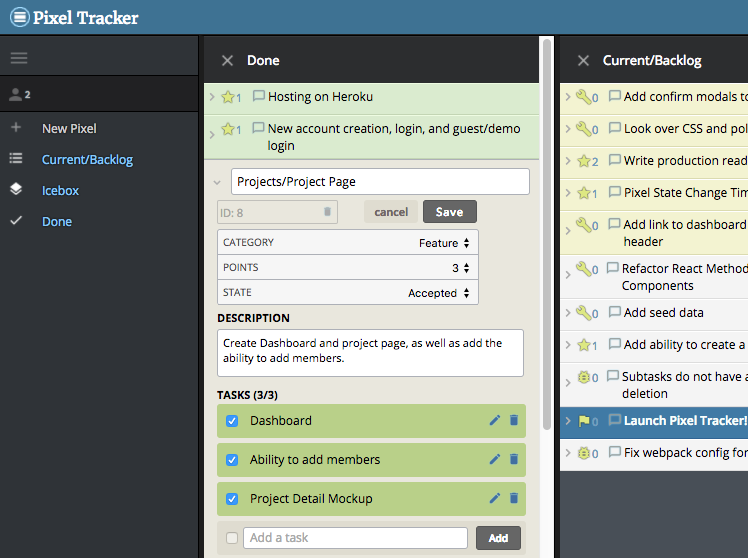Image resolution: width=748 pixels, height=558 pixels.
Task: Expand the Hosting on Heroku pixel
Action: (x=212, y=97)
